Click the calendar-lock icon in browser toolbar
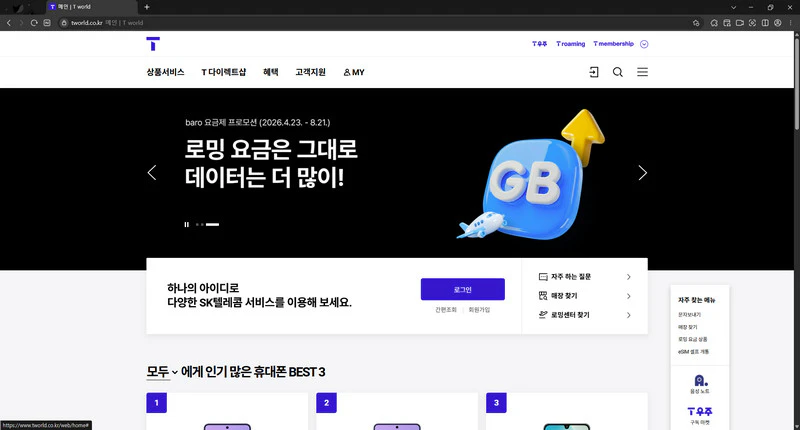The image size is (800, 430). click(727, 23)
